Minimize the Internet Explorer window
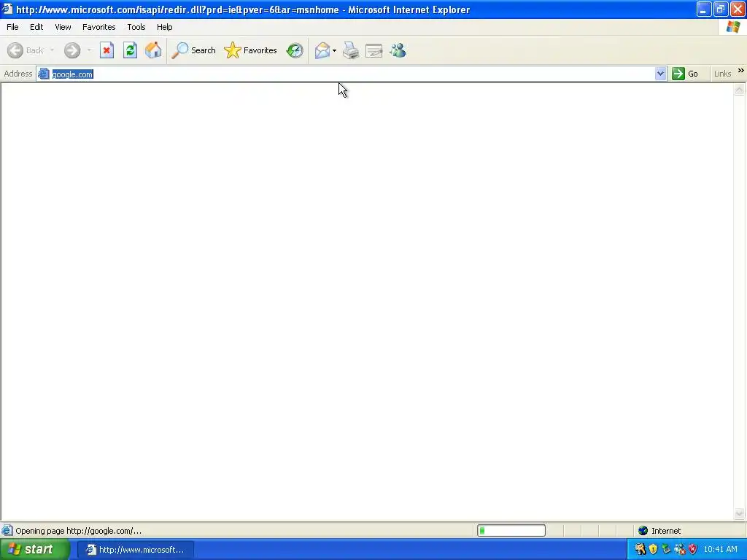The image size is (747, 560). click(x=704, y=9)
